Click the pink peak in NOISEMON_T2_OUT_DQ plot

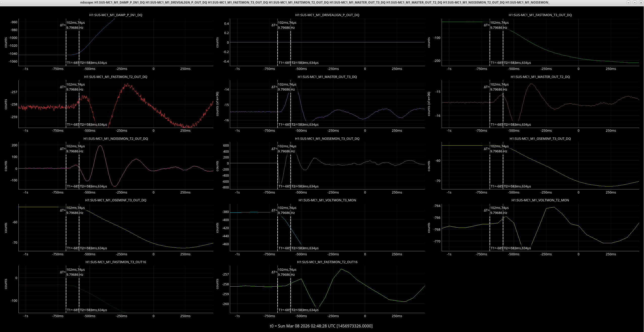[x=100, y=146]
